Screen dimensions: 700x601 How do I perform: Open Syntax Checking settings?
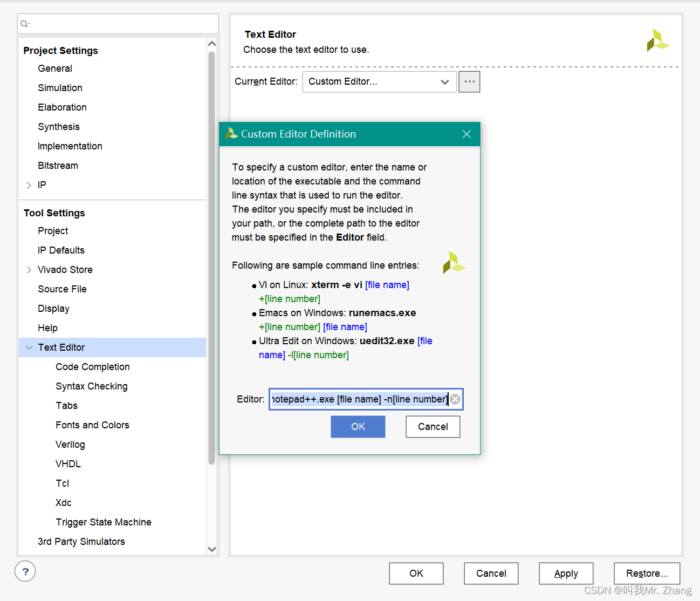click(x=92, y=386)
